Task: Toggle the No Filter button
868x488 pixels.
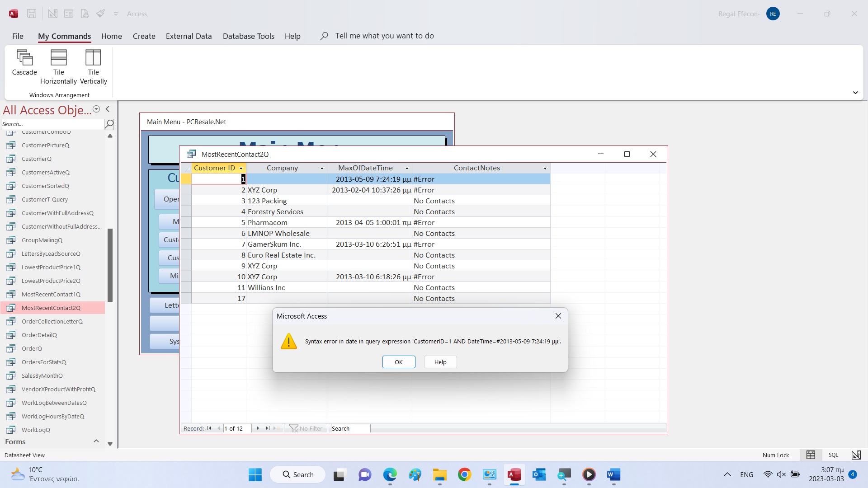Action: pos(307,428)
